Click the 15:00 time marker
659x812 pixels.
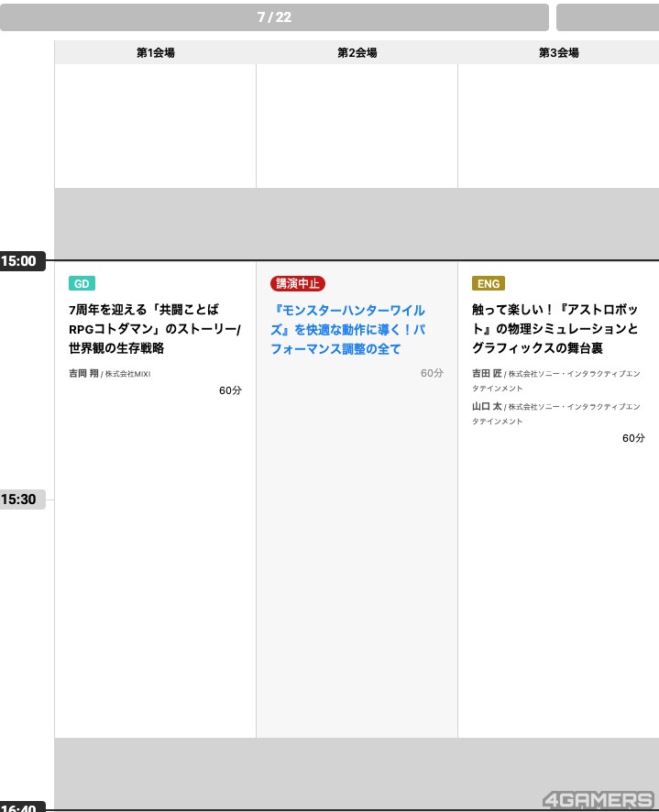tap(22, 261)
